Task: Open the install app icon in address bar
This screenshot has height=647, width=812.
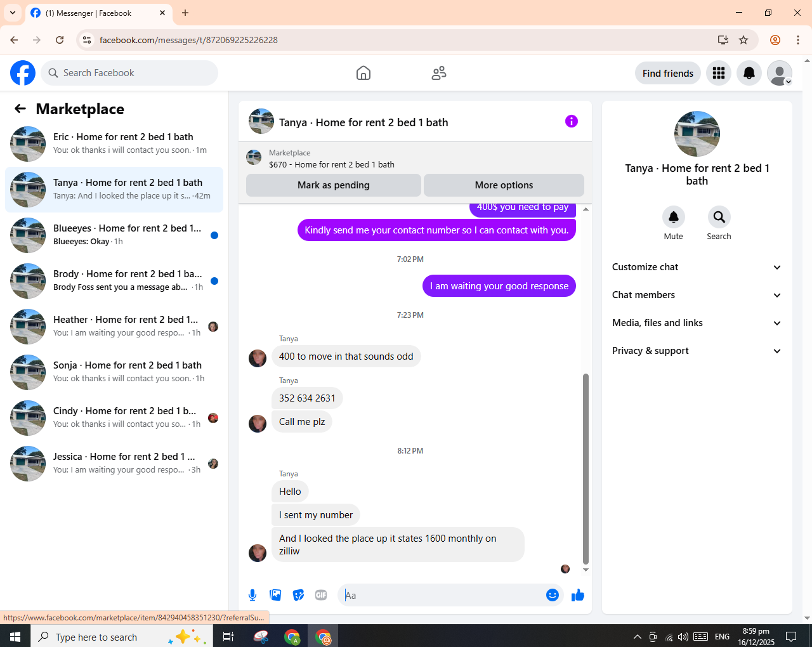Action: pos(723,40)
